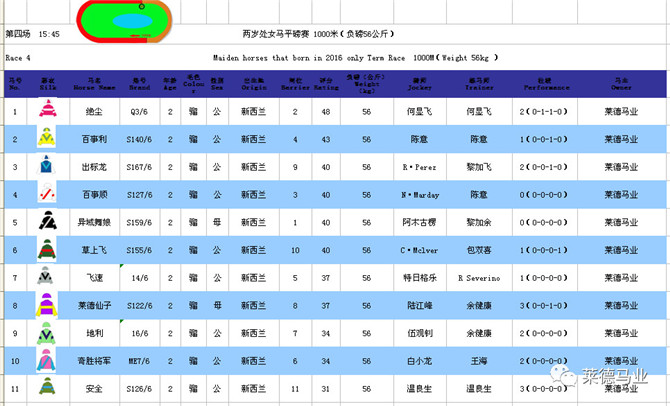This screenshot has height=406, width=670.
Task: Select the light green silk icon beside 地利
Action: (x=46, y=333)
